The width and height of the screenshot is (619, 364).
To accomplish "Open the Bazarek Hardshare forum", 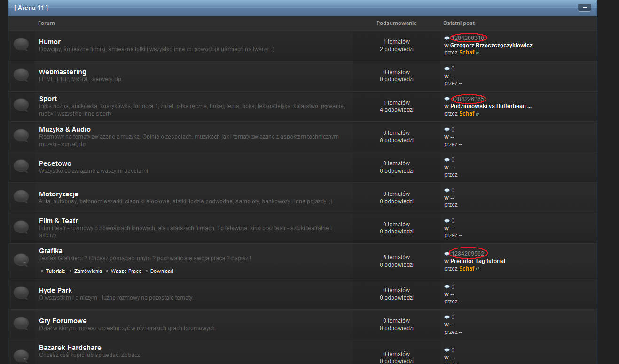I will tap(70, 348).
